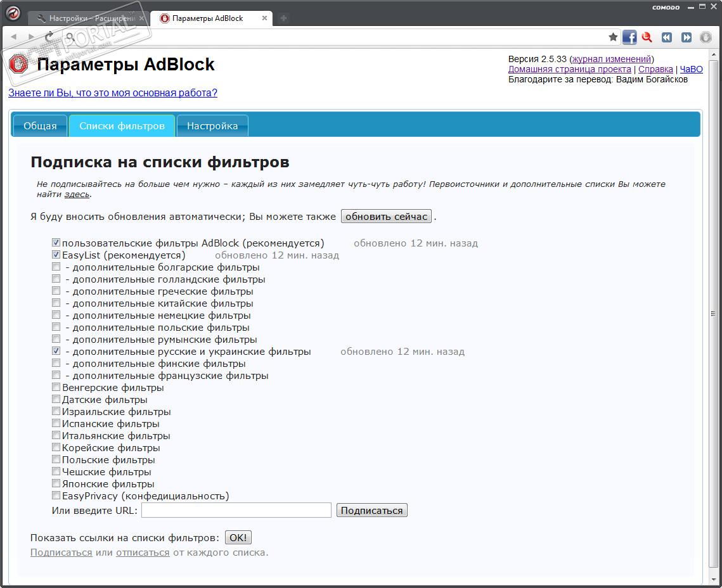722x588 pixels.
Task: Check the Испанские фильтры checkbox
Action: 56,423
